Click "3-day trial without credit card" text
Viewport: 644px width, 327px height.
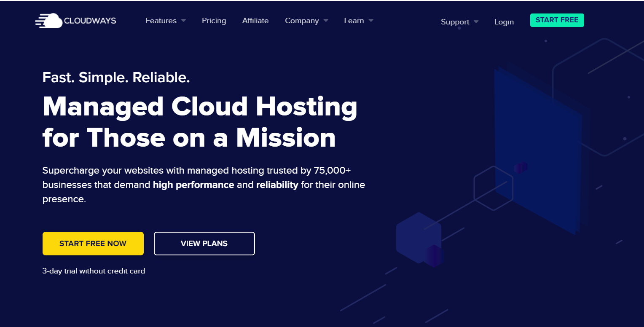coord(94,271)
